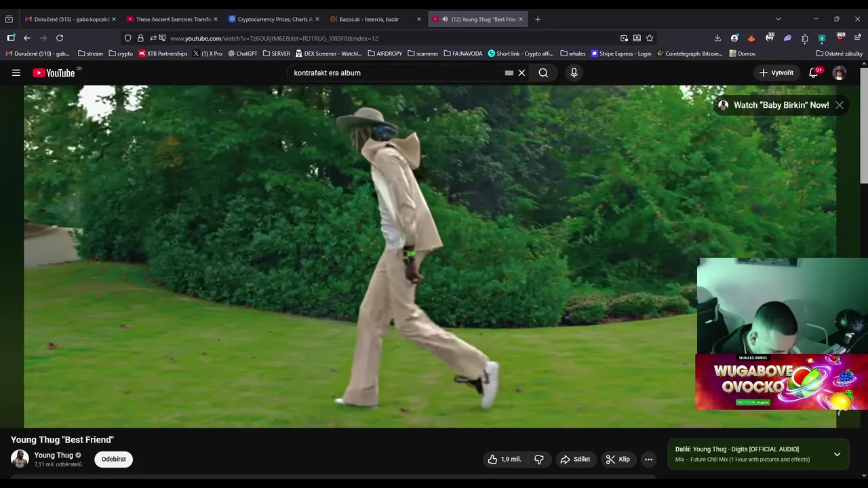The height and width of the screenshot is (488, 868).
Task: Open the crypto bookmarks folder
Action: pos(121,54)
